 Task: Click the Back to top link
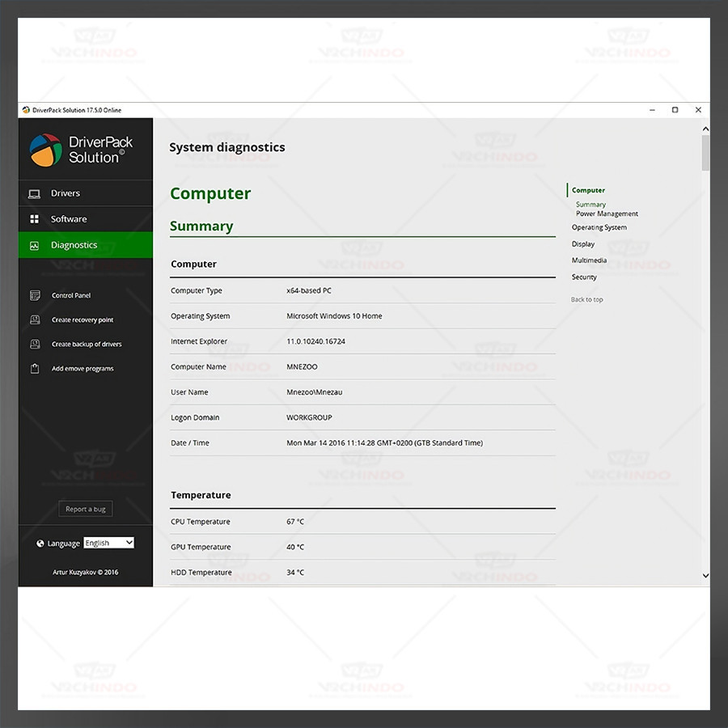586,300
